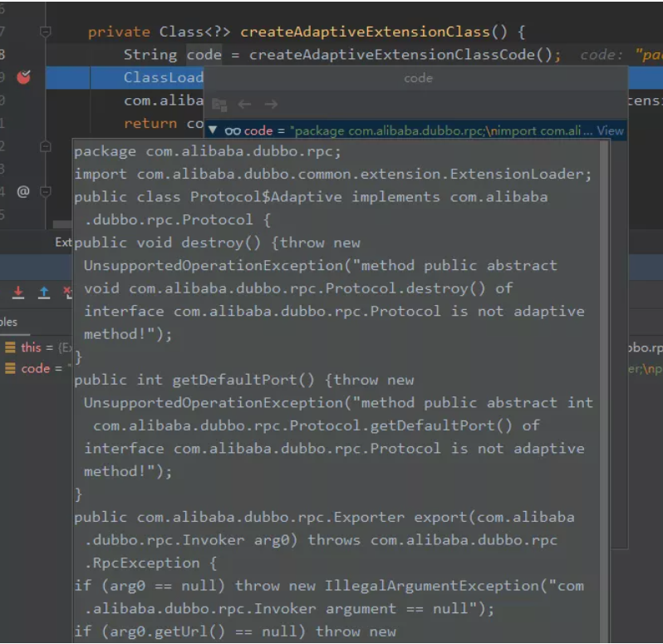Select the 'code' variable in Variables panel
This screenshot has width=663, height=644.
pos(35,368)
